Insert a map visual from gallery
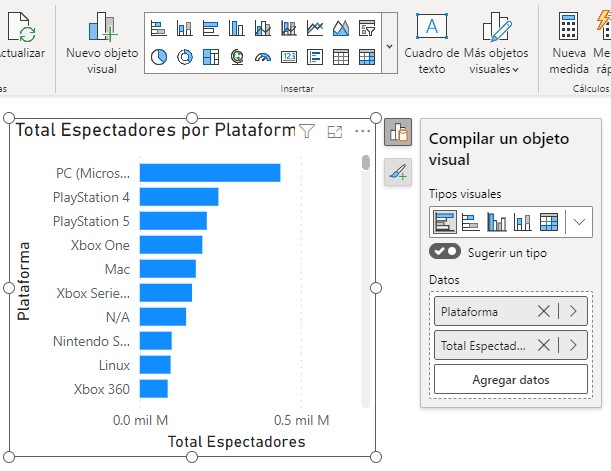This screenshot has width=611, height=471. point(237,57)
